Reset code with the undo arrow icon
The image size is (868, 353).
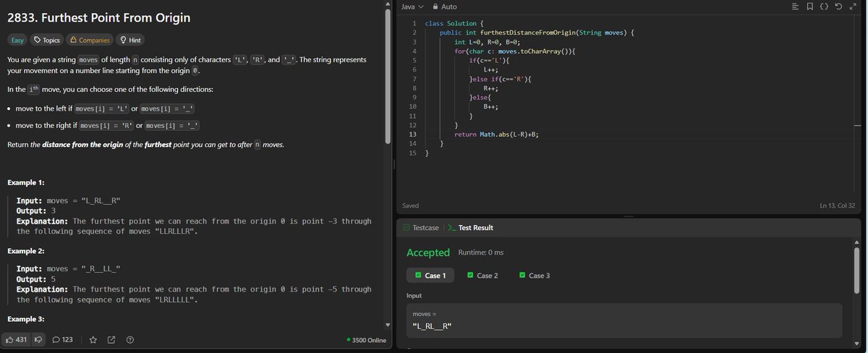[x=838, y=7]
